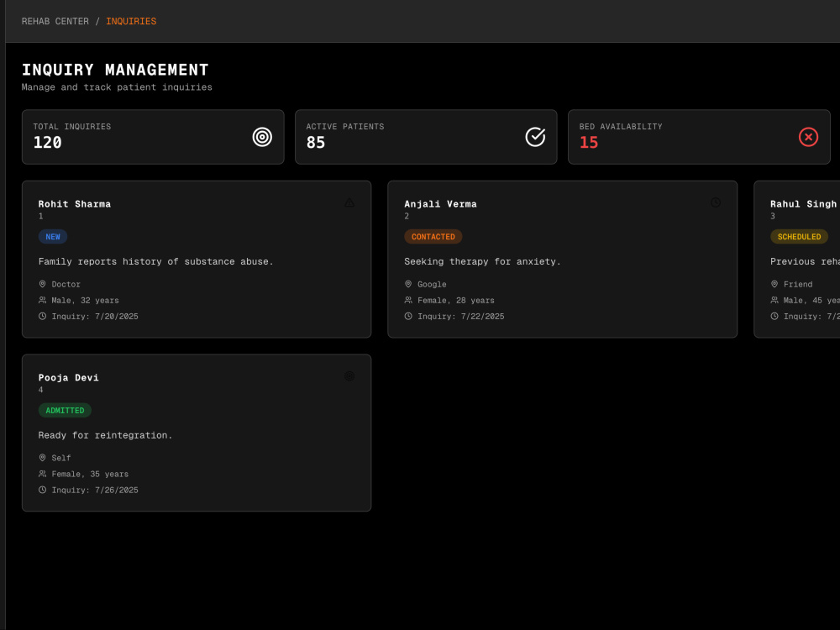The height and width of the screenshot is (630, 840).
Task: Open Pooja Devi inquiry name
Action: coord(69,378)
